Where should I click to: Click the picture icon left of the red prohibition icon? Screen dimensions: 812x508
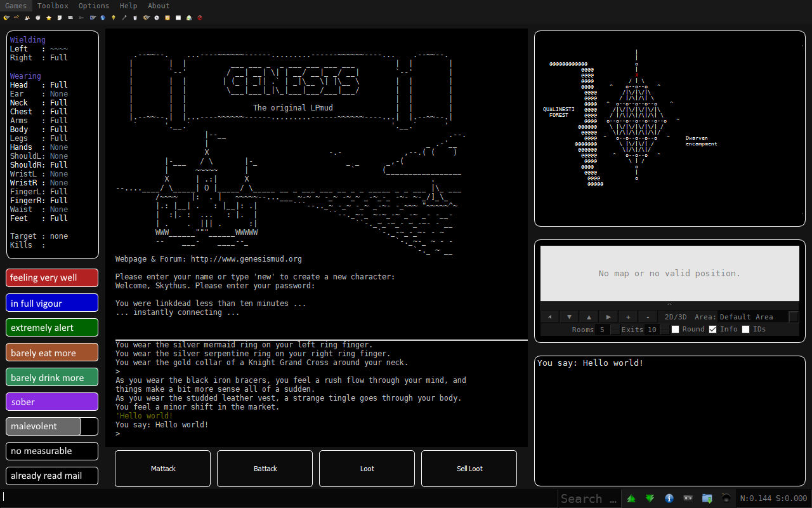[189, 18]
